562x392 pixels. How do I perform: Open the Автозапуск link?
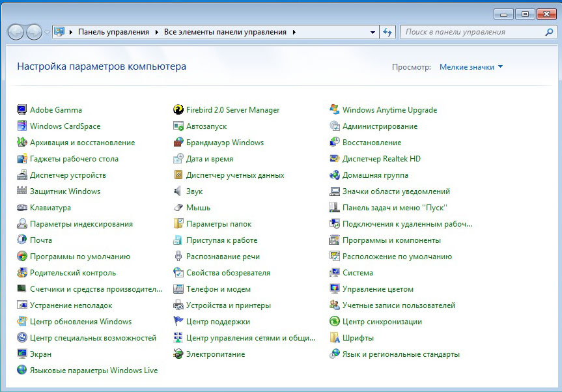206,126
